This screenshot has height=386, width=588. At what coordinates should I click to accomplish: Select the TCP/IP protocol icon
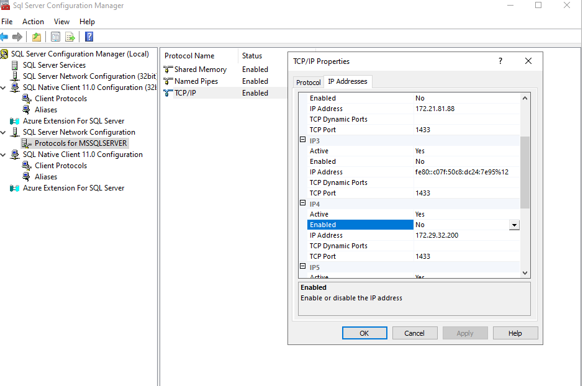click(168, 92)
